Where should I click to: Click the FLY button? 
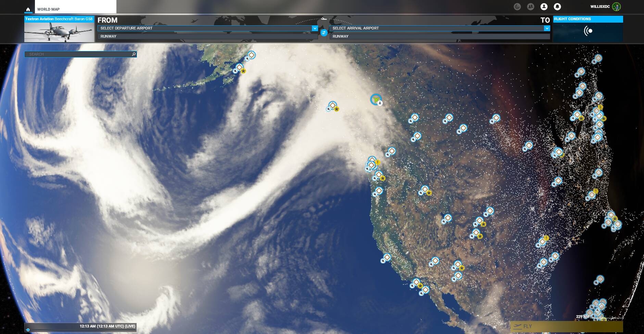coord(566,326)
